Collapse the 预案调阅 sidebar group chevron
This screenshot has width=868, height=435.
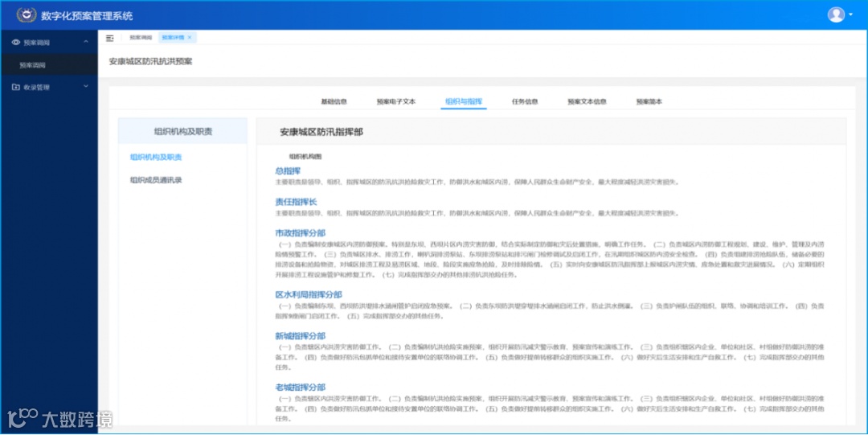(86, 42)
